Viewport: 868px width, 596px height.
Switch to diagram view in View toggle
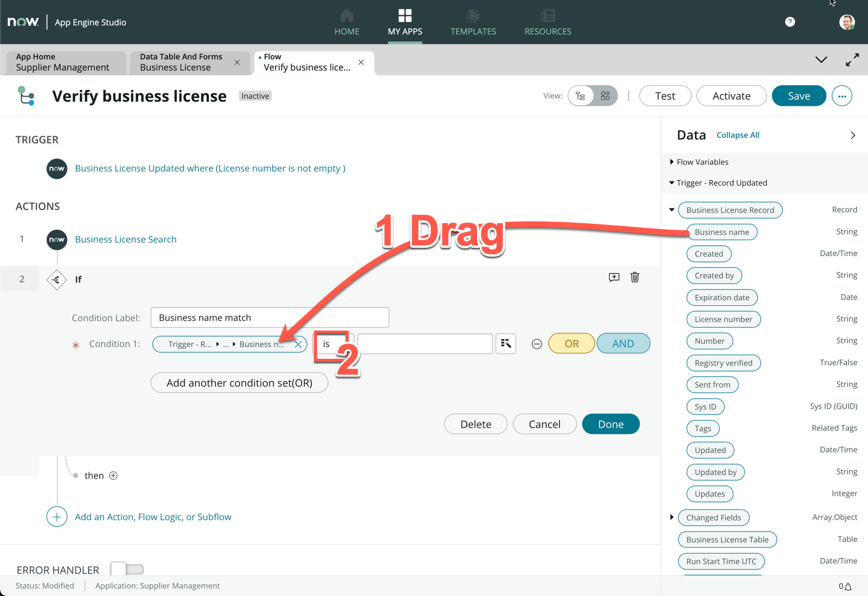pos(605,96)
